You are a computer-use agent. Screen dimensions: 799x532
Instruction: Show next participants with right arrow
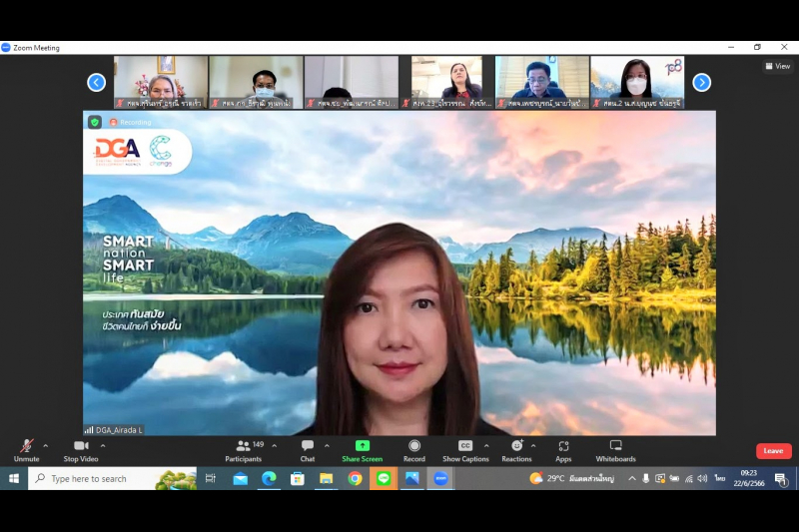click(701, 82)
